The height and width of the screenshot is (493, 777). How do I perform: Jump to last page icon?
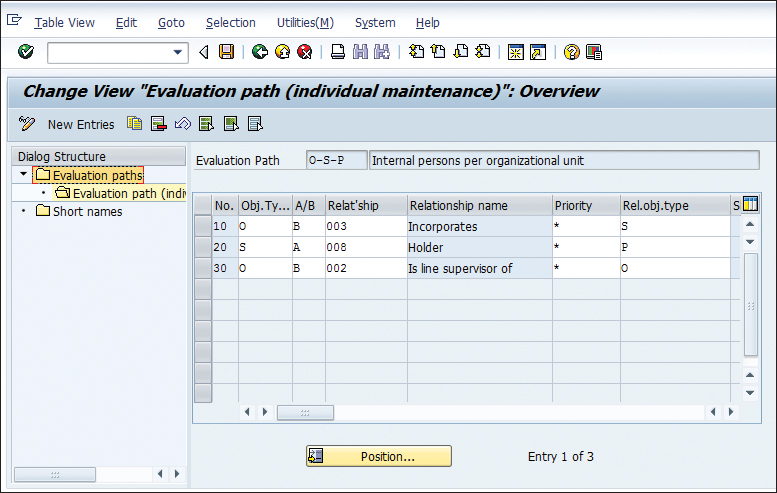point(483,52)
